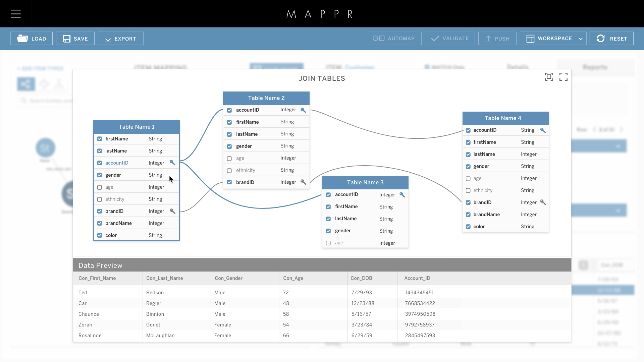Click the blurred share icon in background sidebar
The width and height of the screenshot is (644, 362).
tap(26, 84)
